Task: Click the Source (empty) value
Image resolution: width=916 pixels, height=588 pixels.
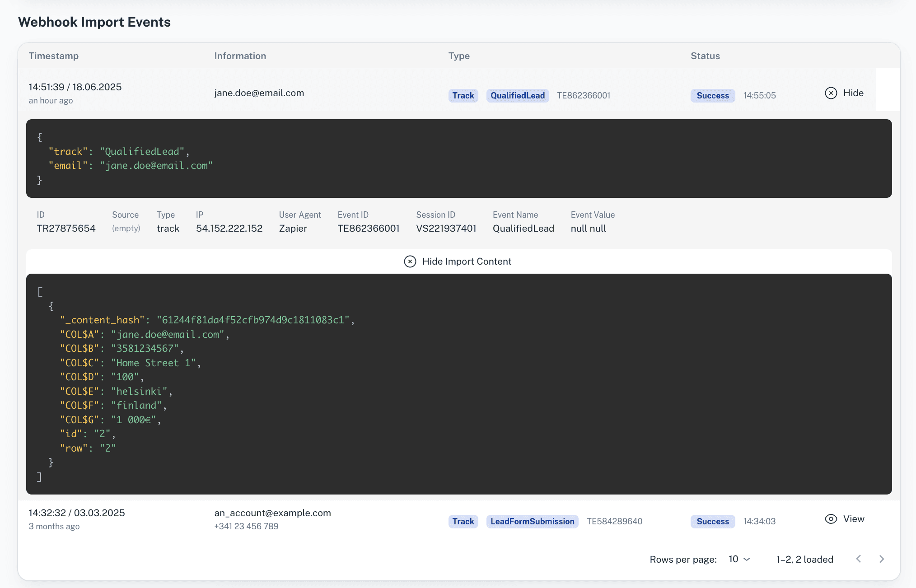Action: [x=126, y=229]
